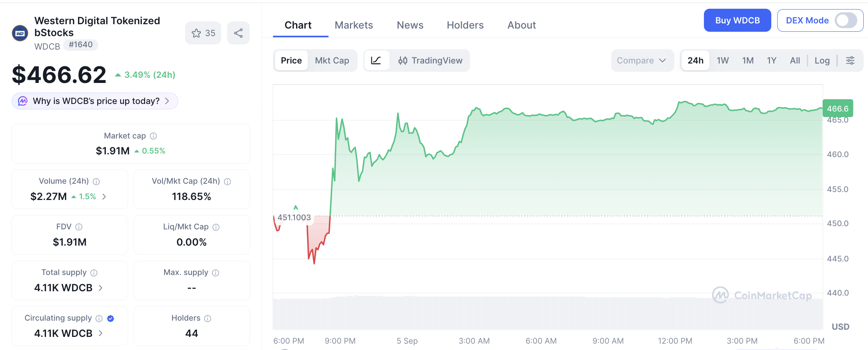Click the Market cap info icon

click(153, 136)
